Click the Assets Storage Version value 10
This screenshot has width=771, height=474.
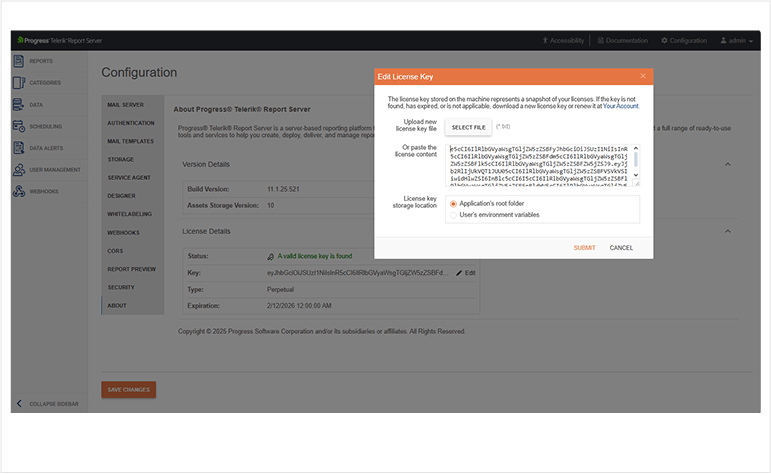270,206
